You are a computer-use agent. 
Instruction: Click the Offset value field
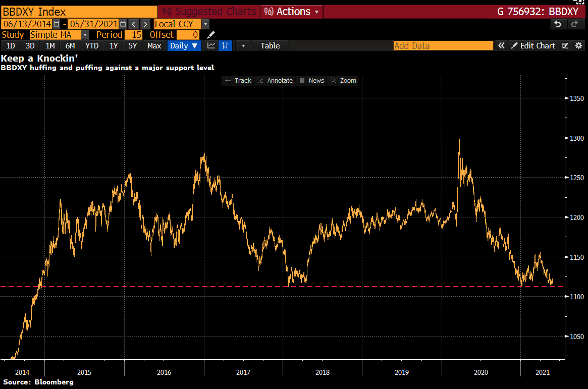tap(187, 35)
